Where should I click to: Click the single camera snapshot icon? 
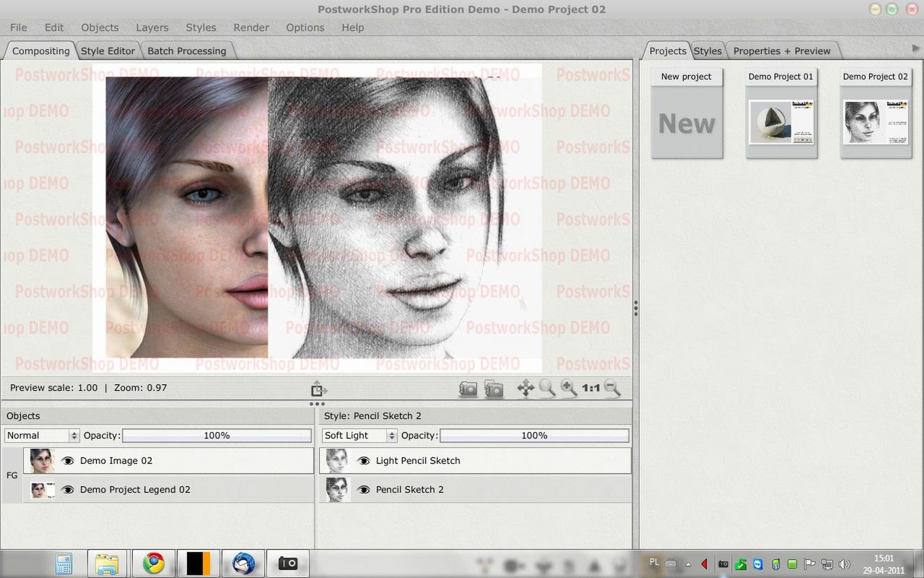468,389
